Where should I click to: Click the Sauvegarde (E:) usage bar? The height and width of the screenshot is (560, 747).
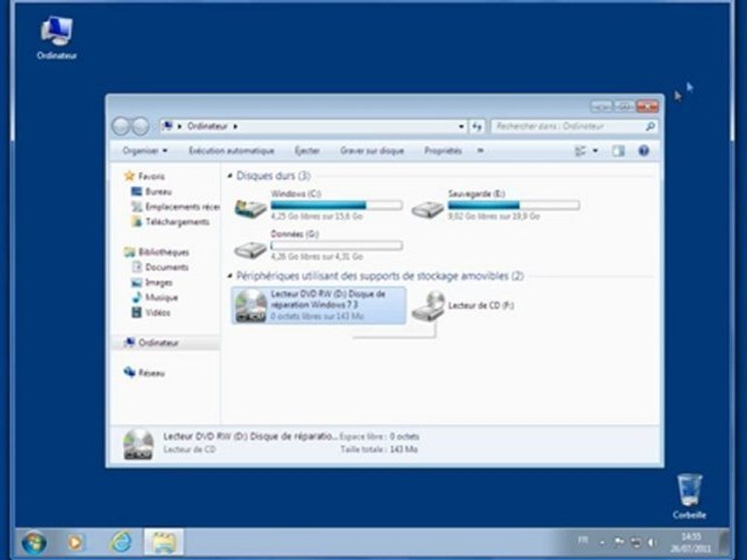[514, 205]
